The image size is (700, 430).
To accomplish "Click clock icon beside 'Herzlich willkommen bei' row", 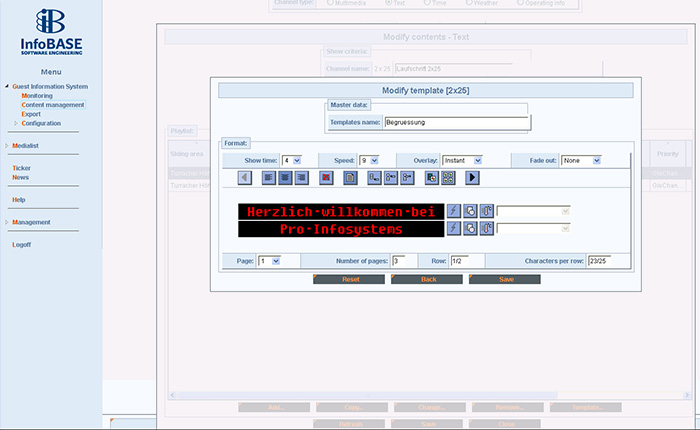I will [x=470, y=211].
